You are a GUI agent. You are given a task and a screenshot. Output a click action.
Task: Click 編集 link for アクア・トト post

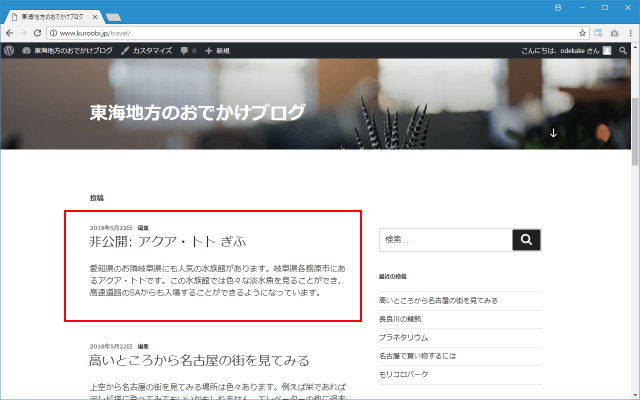[x=143, y=228]
